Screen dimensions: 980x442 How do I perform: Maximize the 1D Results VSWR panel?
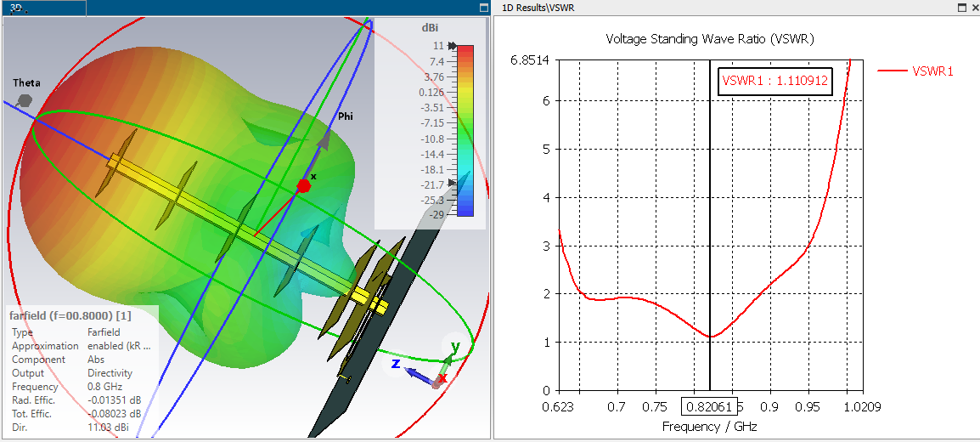pyautogui.click(x=962, y=8)
